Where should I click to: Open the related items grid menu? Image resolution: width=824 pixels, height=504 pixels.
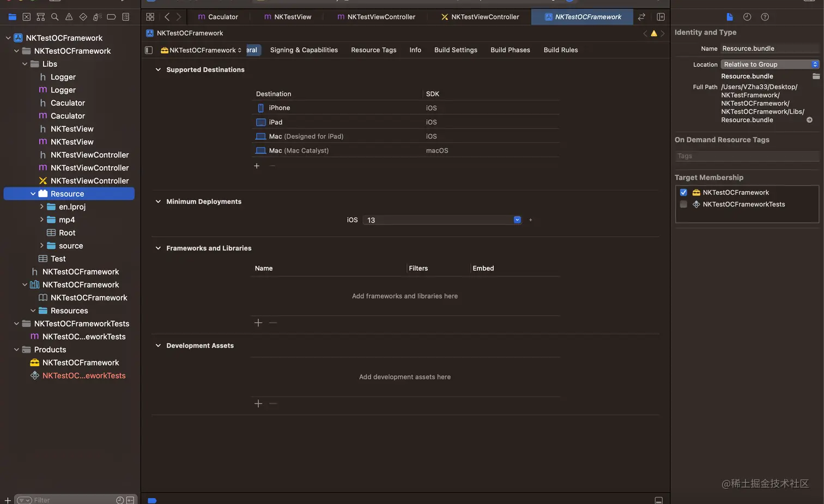click(150, 17)
